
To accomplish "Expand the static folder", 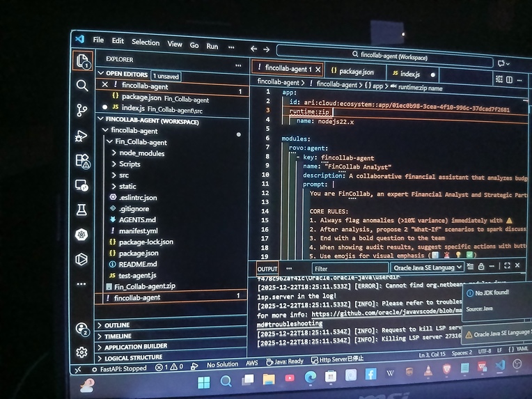I will tap(114, 186).
